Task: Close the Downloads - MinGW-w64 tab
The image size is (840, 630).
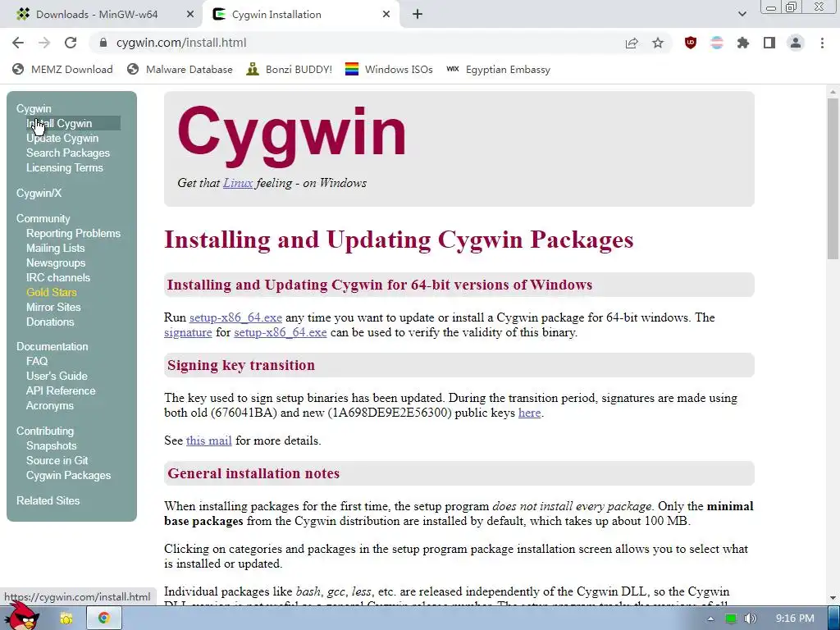Action: coord(190,15)
